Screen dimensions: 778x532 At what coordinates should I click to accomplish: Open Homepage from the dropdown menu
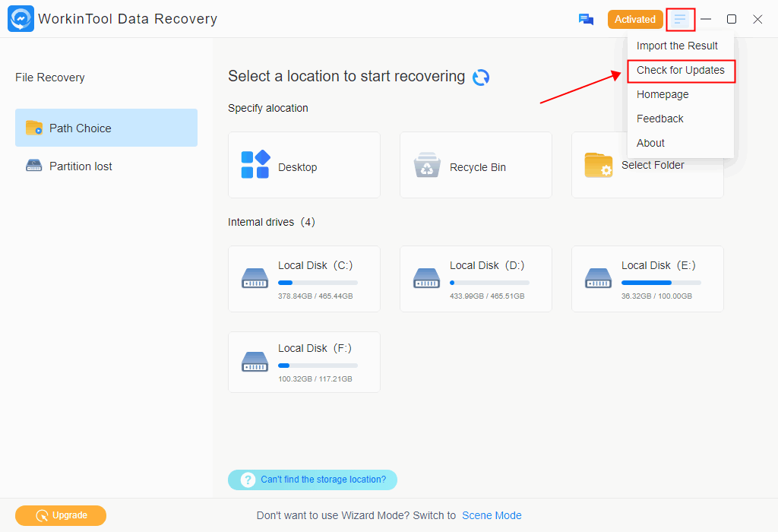click(663, 94)
